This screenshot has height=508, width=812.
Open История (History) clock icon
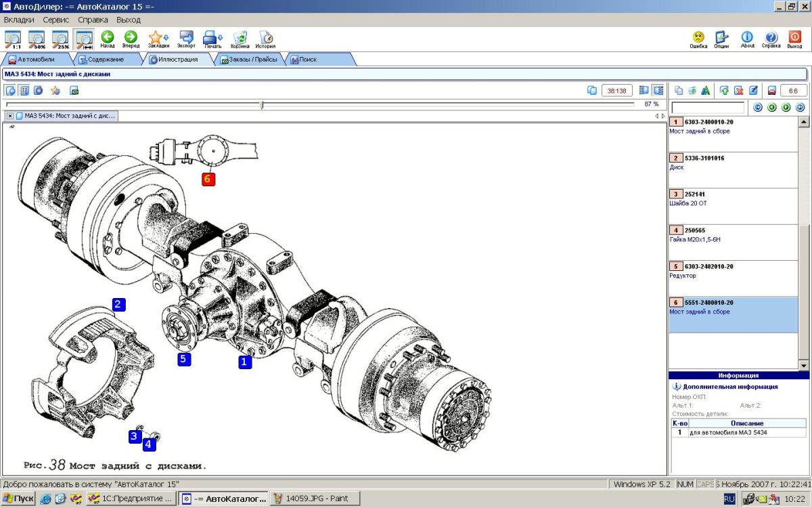(x=265, y=38)
